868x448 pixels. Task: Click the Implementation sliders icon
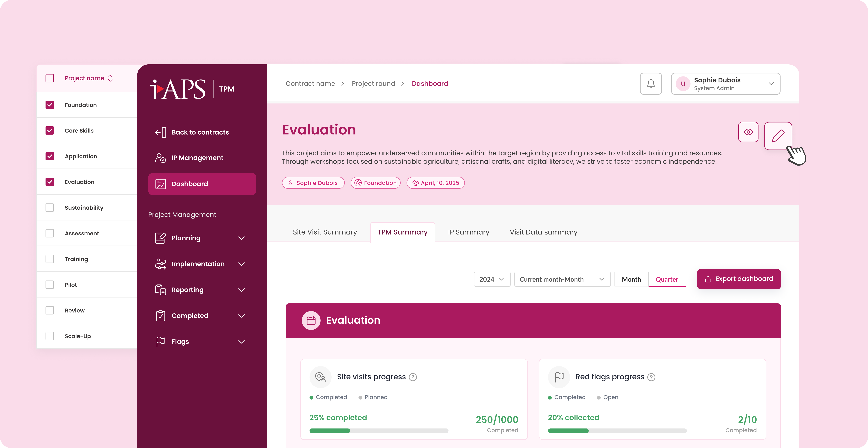pos(160,264)
